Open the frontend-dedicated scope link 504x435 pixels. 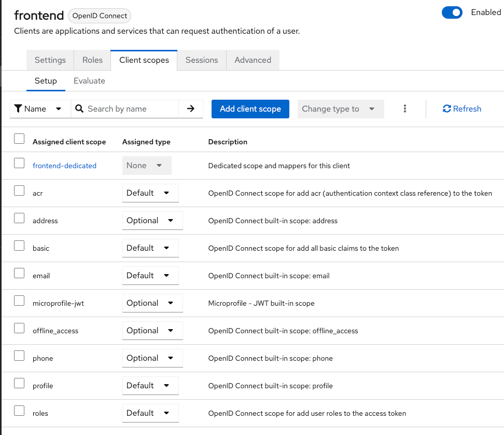[64, 166]
